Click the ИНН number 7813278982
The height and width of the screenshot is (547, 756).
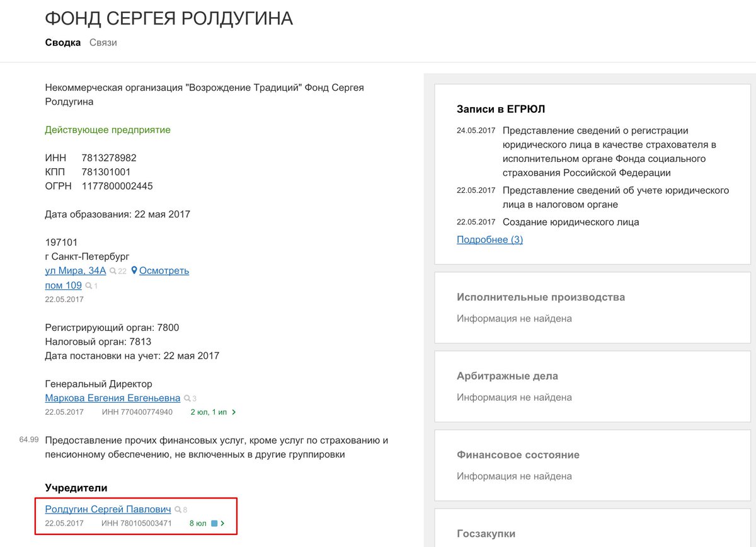109,158
